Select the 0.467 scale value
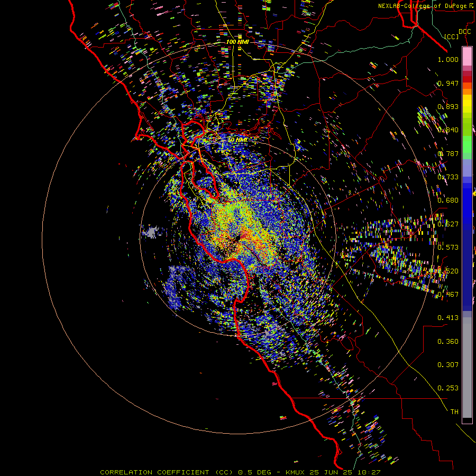Viewport: 476px width, 476px height. coord(448,295)
